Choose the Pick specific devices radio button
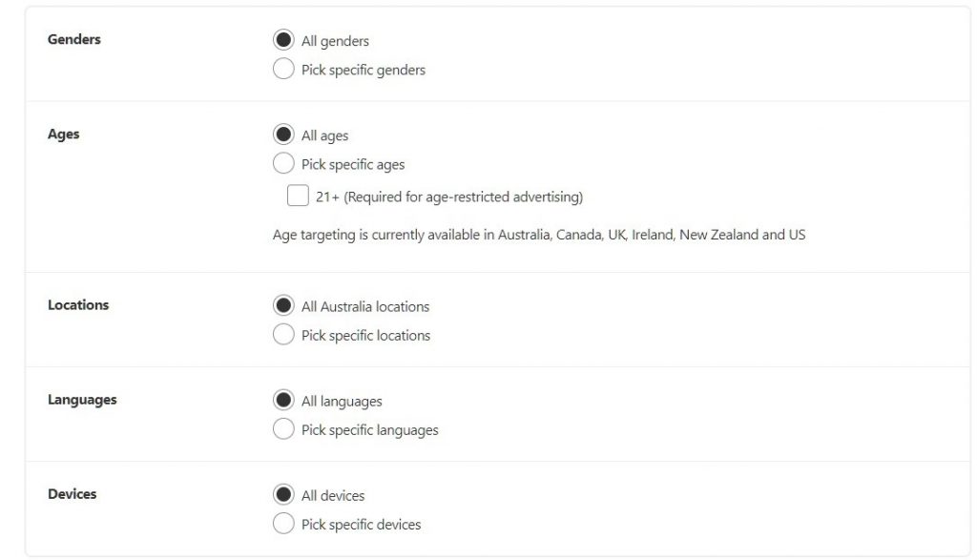This screenshot has height=560, width=977. [x=283, y=524]
